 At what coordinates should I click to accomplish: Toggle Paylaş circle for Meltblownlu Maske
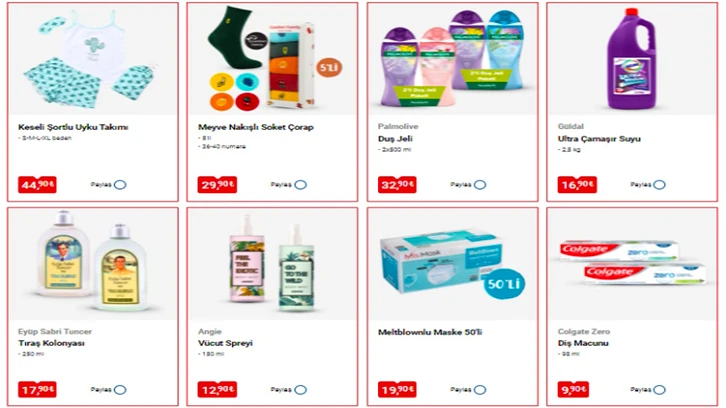pyautogui.click(x=480, y=390)
